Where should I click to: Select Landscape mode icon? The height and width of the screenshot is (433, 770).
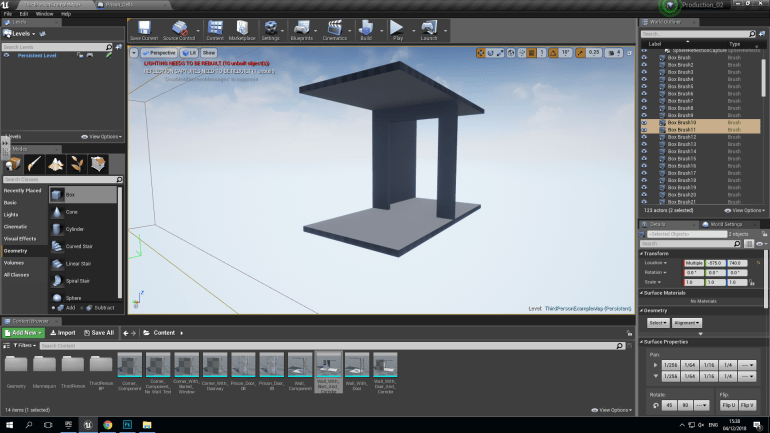click(55, 164)
